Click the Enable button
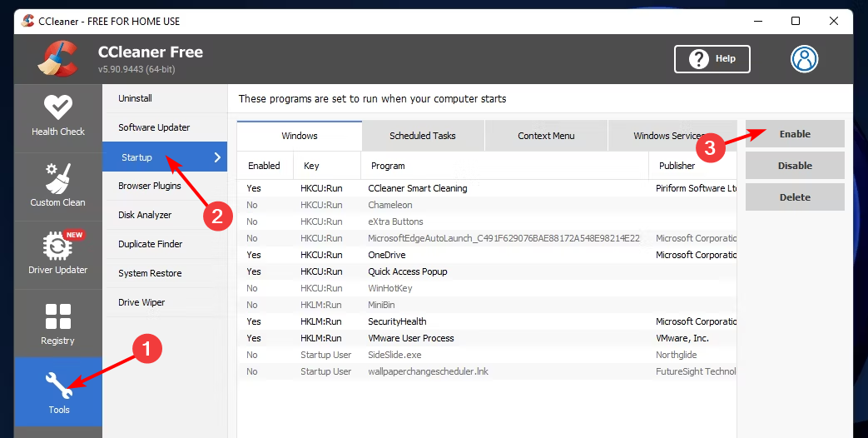 pyautogui.click(x=795, y=134)
